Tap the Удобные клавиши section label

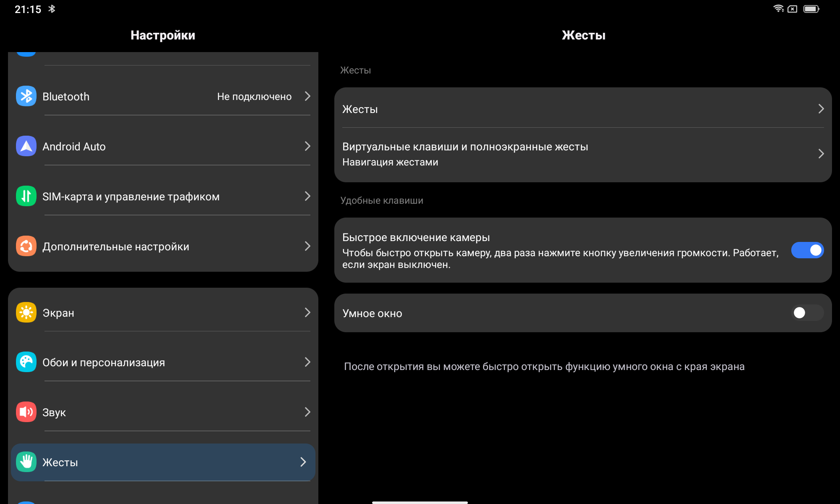(x=382, y=200)
